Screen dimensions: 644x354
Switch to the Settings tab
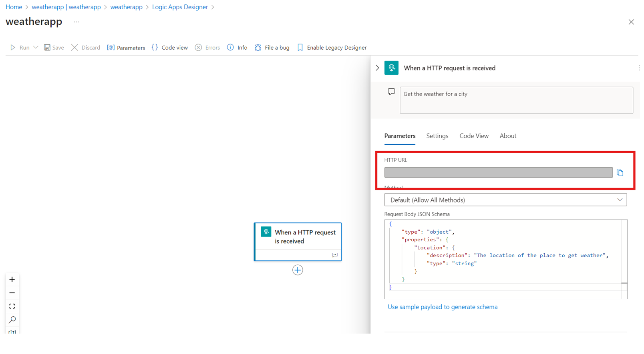[437, 136]
